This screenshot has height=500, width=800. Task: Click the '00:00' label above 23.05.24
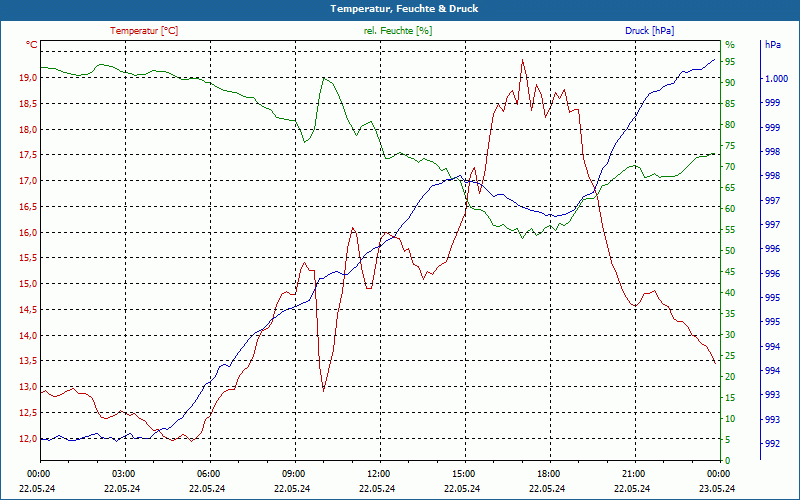point(718,474)
